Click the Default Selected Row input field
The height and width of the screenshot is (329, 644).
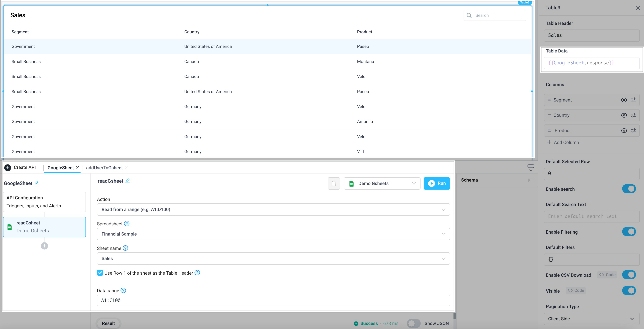pyautogui.click(x=591, y=173)
